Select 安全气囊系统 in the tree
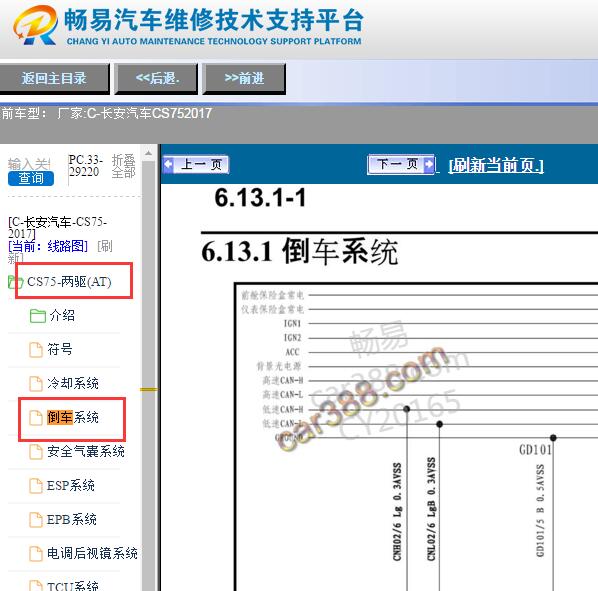Screen dimensions: 598x591 [86, 452]
